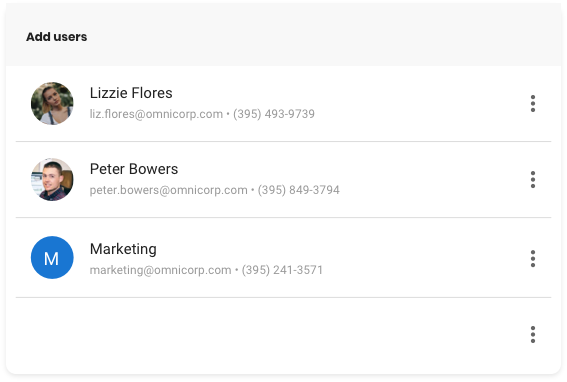Click phone number (395) 493-9739

(x=274, y=114)
